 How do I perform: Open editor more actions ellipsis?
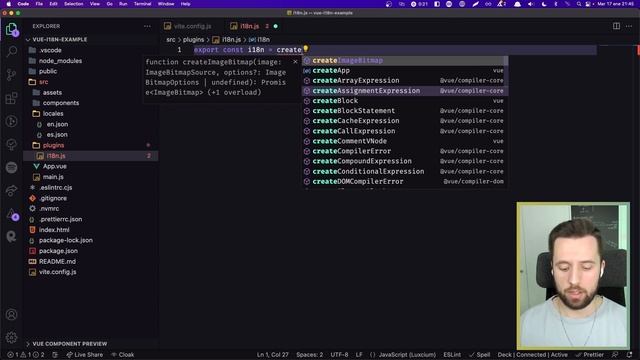click(x=629, y=26)
